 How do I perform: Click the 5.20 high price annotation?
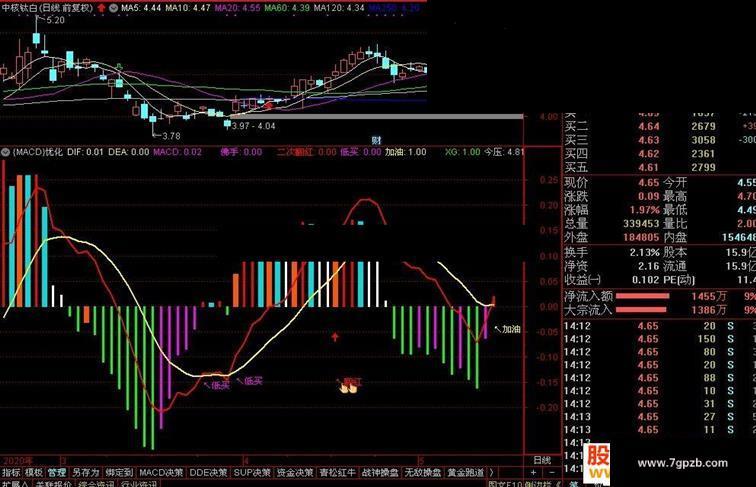(55, 20)
